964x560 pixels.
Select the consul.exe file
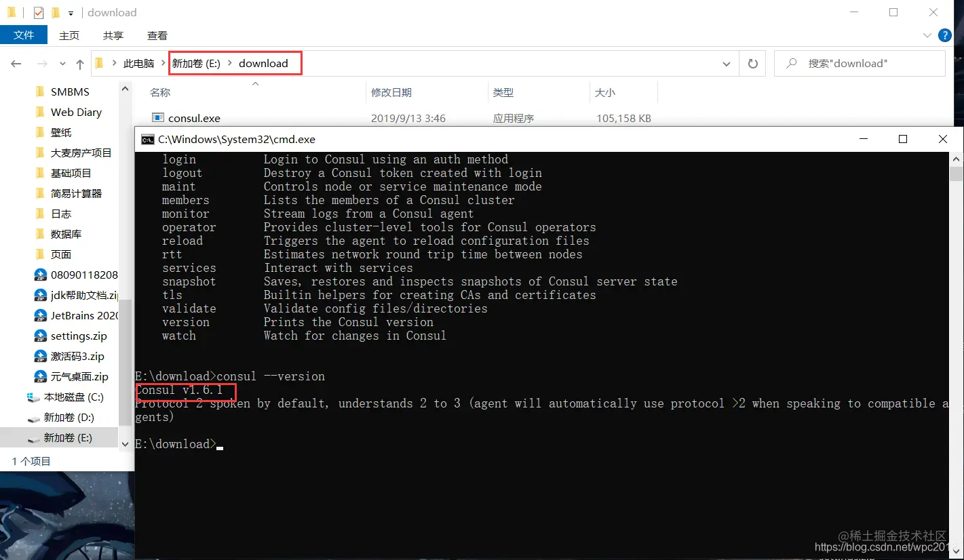coord(194,118)
